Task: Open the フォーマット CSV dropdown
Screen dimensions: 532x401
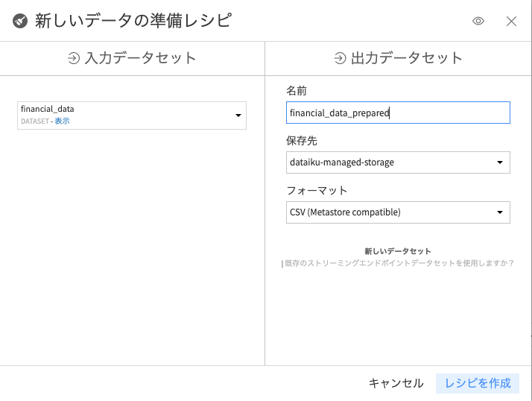Action: 398,212
